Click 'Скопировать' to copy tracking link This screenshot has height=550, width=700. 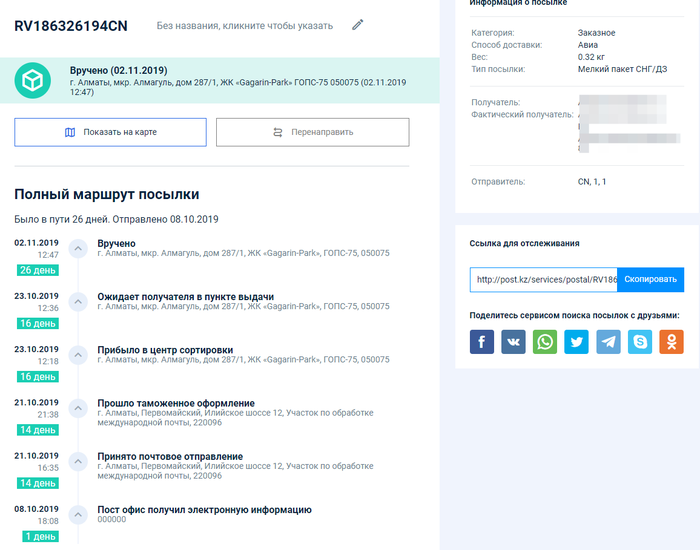[x=650, y=279]
